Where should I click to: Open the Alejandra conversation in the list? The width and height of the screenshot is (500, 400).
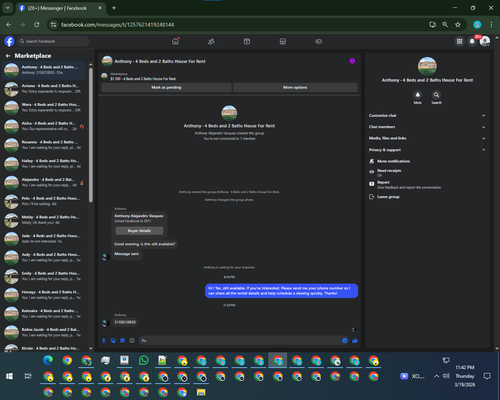coord(44,182)
